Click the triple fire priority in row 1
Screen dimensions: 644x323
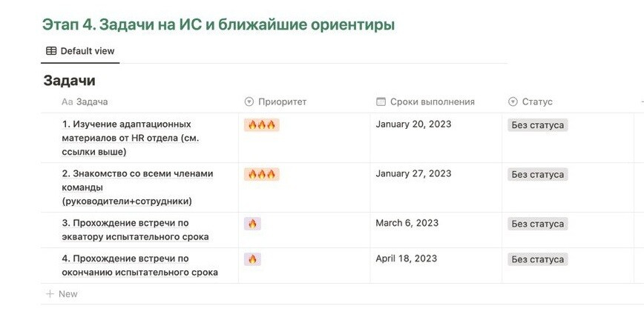pyautogui.click(x=261, y=124)
